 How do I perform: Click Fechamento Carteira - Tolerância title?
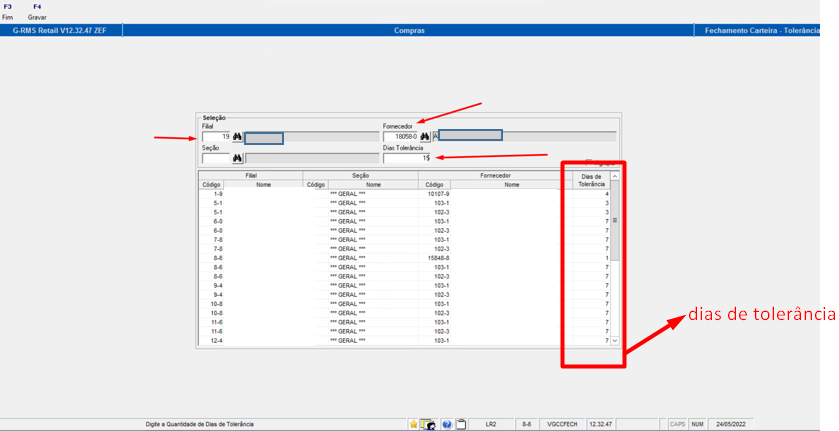pos(762,31)
